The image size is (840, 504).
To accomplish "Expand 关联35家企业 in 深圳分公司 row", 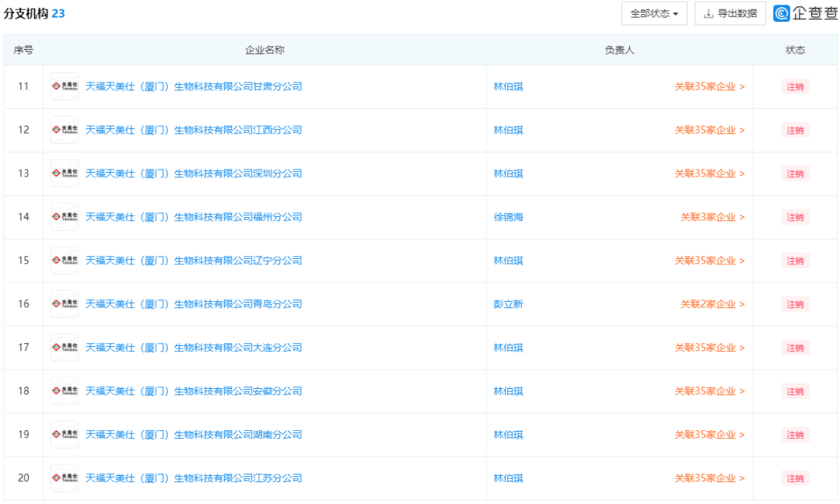I will [709, 173].
